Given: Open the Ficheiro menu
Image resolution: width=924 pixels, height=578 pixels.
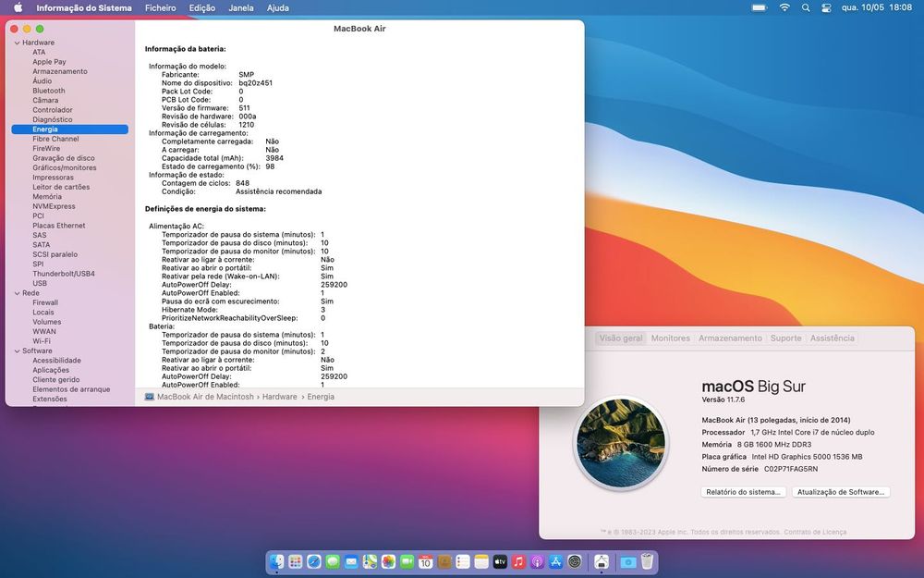Looking at the screenshot, I should point(160,7).
